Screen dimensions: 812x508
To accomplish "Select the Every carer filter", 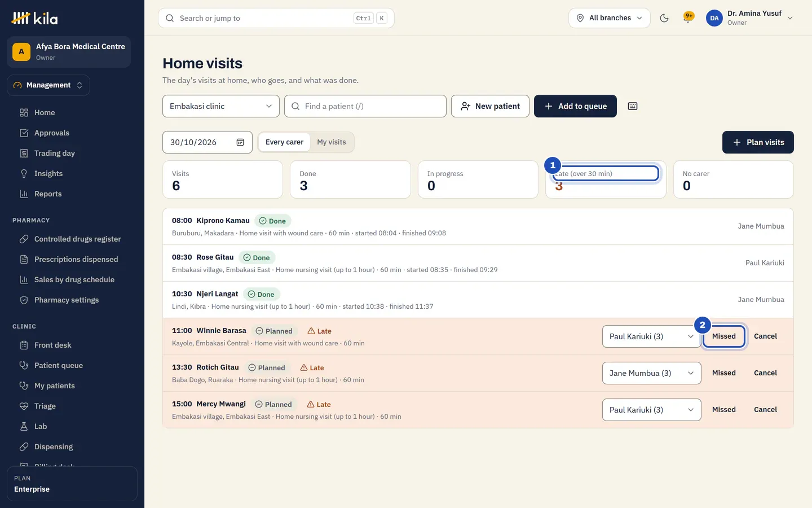I will 284,142.
